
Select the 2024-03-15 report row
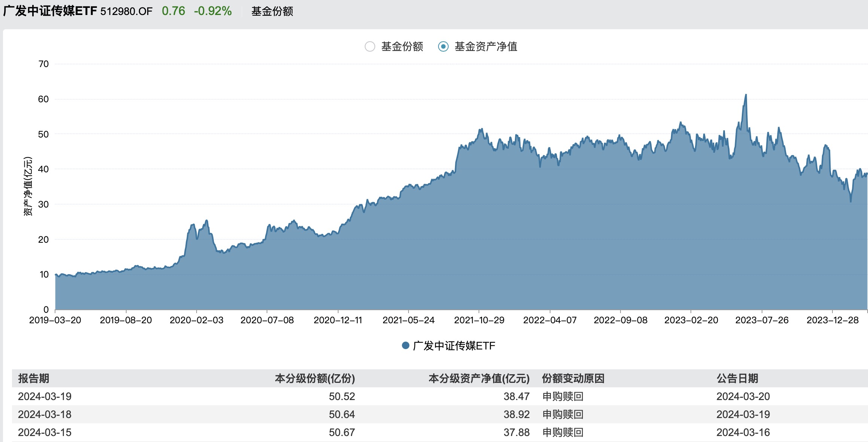pos(45,432)
